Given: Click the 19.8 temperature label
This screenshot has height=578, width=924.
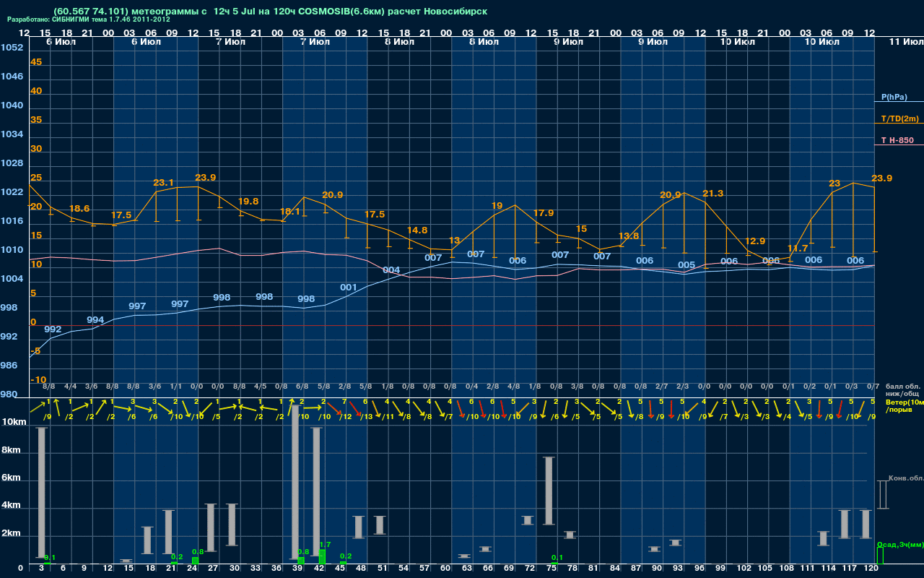Looking at the screenshot, I should [248, 201].
